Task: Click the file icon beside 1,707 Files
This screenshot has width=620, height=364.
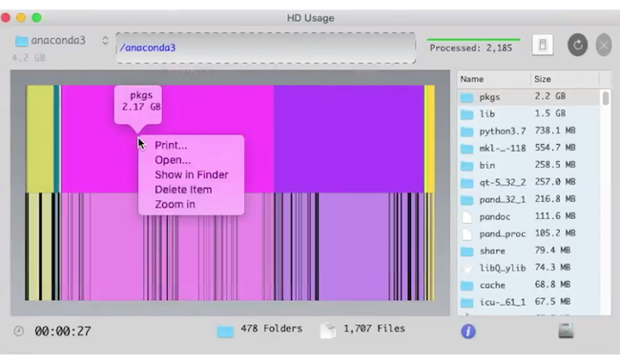Action: click(328, 330)
